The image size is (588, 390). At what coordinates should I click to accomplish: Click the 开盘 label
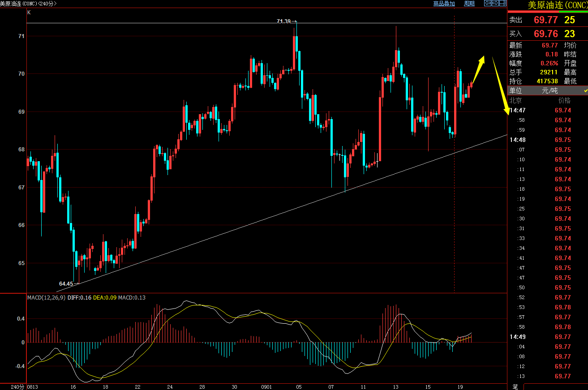[570, 63]
